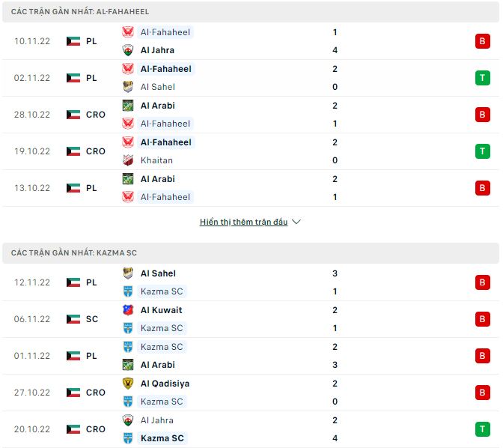Open Al Sahel team name on 12.11.22
The height and width of the screenshot is (448, 503).
[x=158, y=273]
